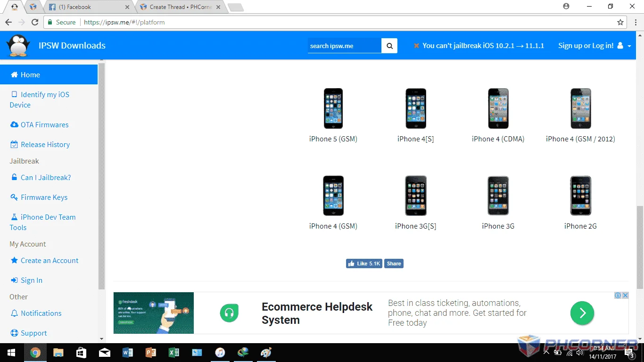Viewport: 644px width, 362px height.
Task: Click the user profile icon in header
Action: click(x=620, y=46)
